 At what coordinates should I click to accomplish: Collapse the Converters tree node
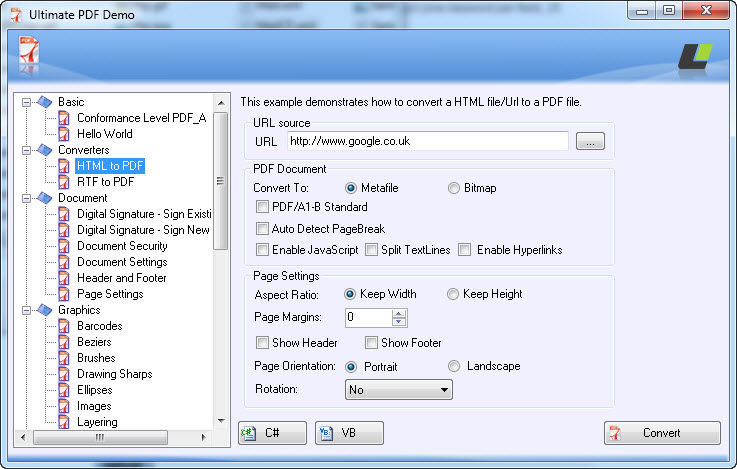click(27, 150)
